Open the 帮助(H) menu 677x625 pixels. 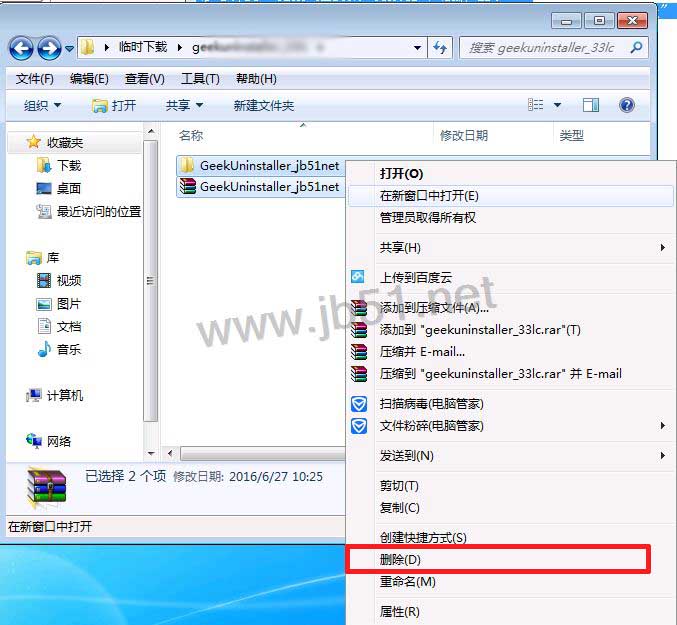click(x=256, y=79)
